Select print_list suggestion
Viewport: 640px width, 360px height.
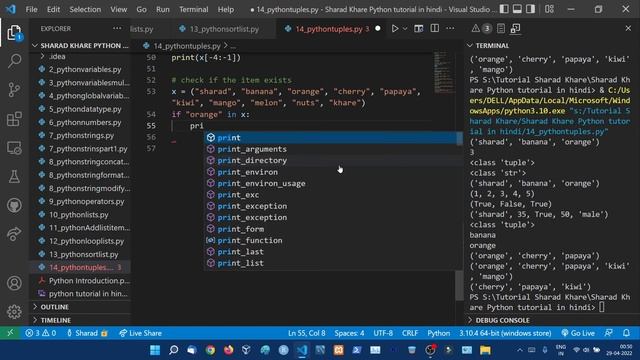coord(333,263)
